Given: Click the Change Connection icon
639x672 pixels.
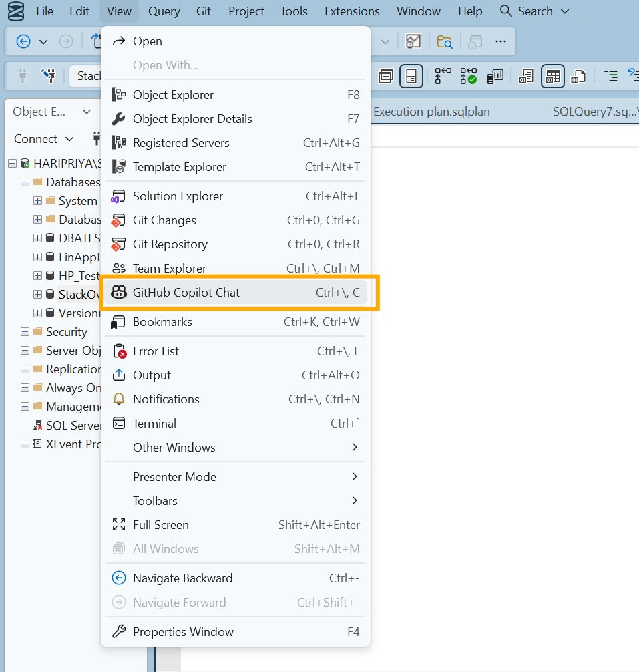Looking at the screenshot, I should click(49, 76).
